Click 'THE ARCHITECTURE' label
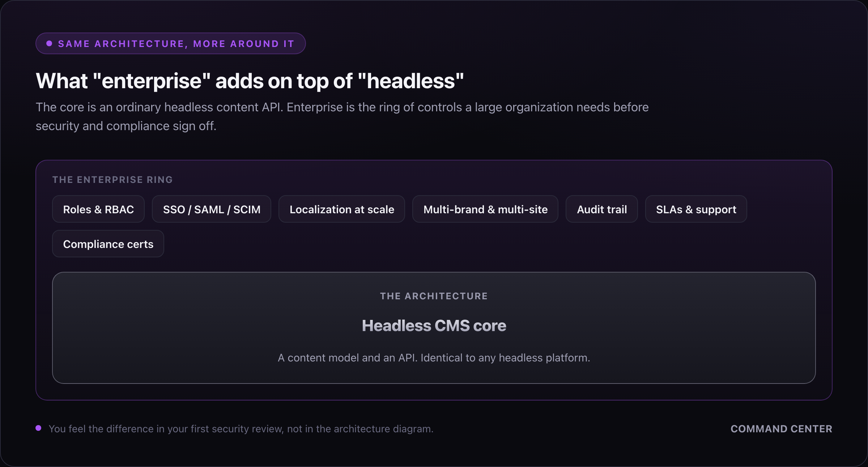This screenshot has width=868, height=467. (x=434, y=296)
